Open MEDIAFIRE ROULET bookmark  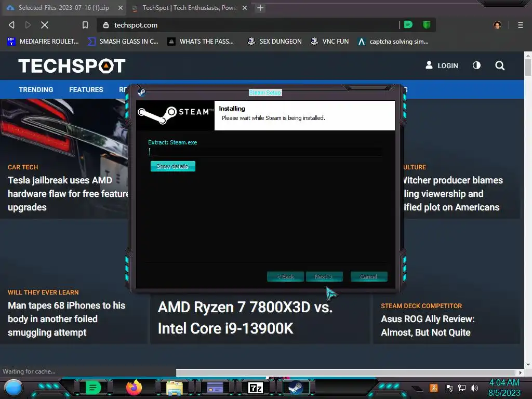(x=43, y=42)
